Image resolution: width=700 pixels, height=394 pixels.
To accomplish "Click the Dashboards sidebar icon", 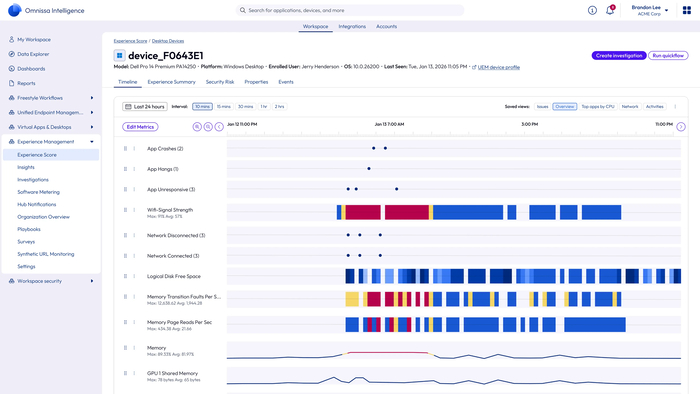I will [12, 69].
